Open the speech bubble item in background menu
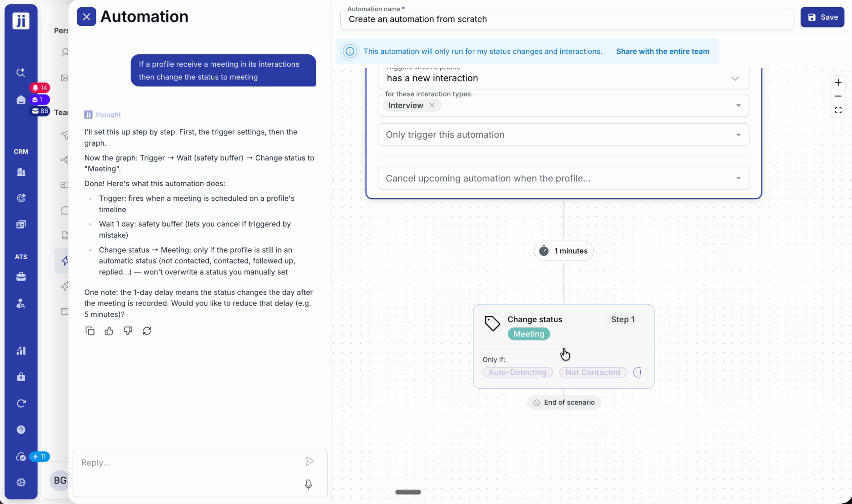This screenshot has height=504, width=852. point(65,211)
